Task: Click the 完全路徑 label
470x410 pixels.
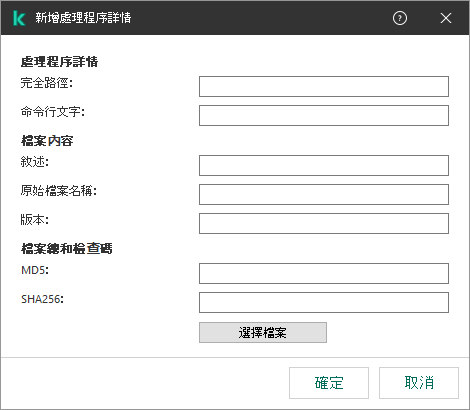Action: 47,83
